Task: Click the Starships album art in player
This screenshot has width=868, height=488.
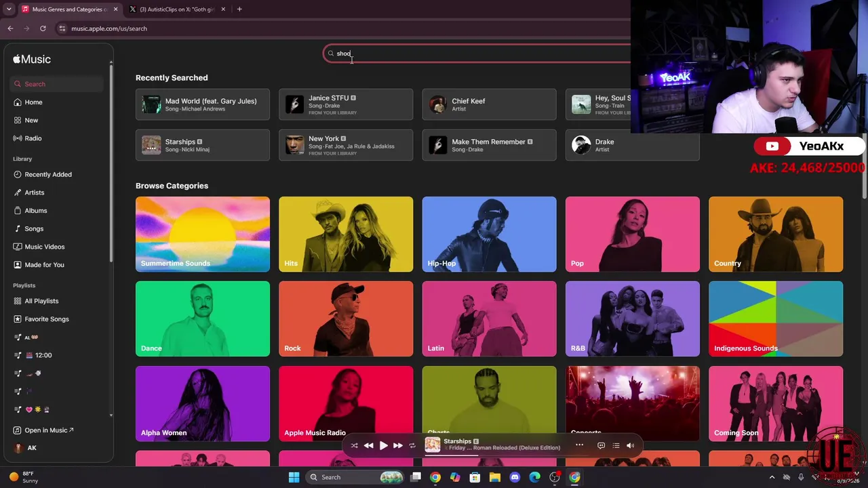Action: (433, 445)
